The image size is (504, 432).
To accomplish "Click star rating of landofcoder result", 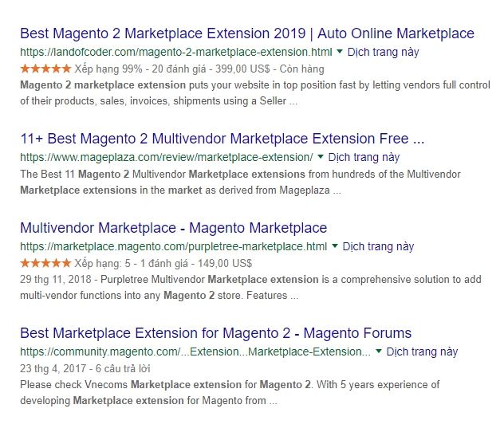I will 45,69.
